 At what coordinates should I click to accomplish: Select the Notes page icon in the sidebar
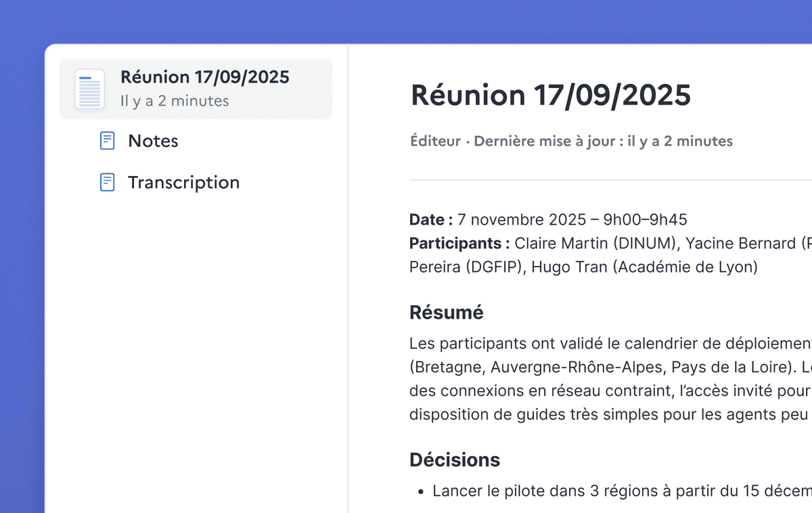(x=107, y=140)
